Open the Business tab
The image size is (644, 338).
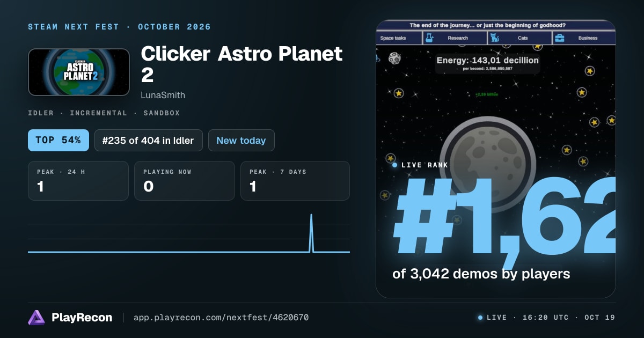tap(584, 38)
